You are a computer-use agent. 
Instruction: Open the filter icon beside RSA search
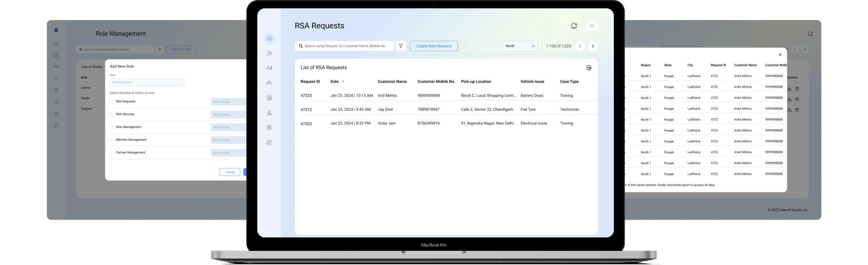(x=401, y=46)
